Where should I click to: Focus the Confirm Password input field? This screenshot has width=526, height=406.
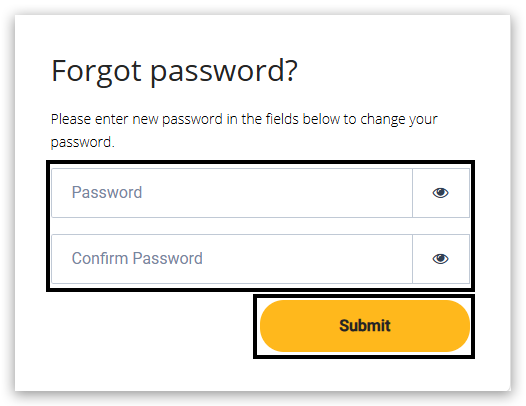click(232, 259)
